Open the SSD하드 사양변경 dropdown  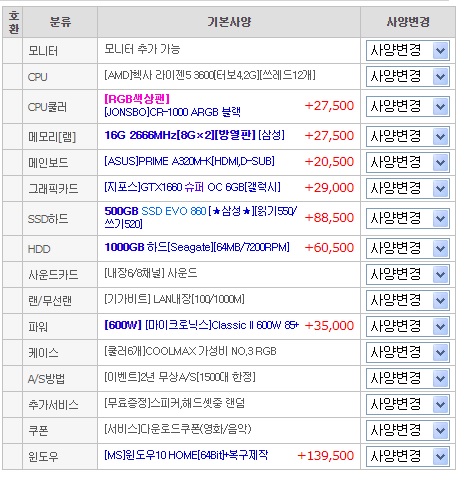pos(407,218)
